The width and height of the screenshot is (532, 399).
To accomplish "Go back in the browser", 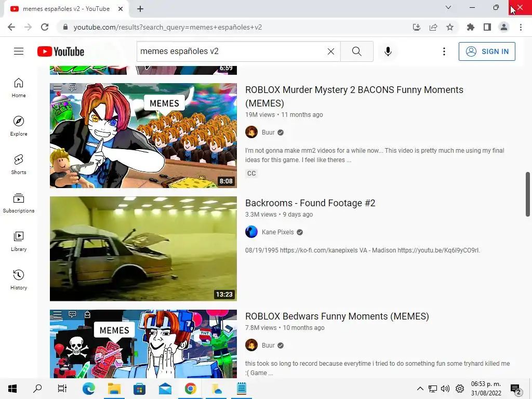I will tap(11, 27).
